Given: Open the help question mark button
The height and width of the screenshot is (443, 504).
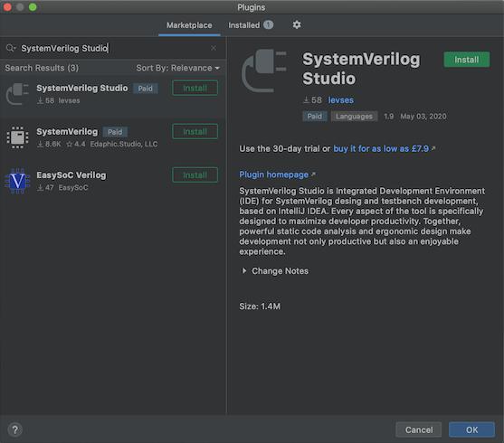Looking at the screenshot, I should (x=14, y=429).
